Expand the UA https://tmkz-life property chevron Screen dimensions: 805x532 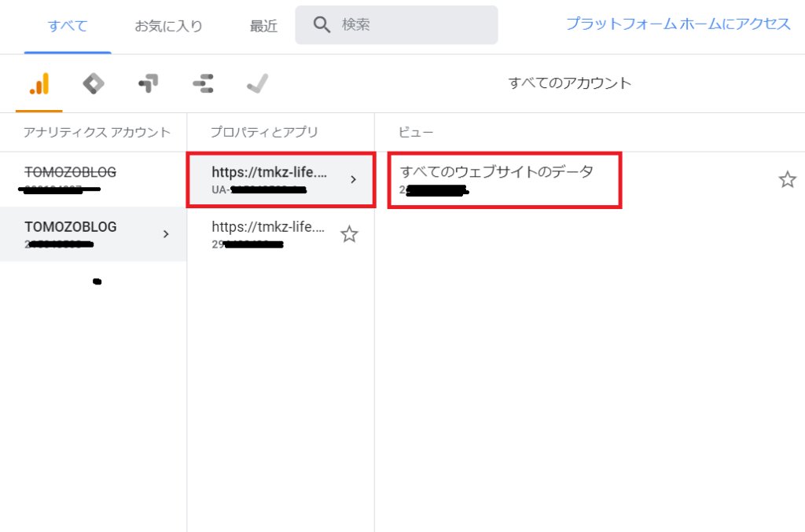(353, 179)
